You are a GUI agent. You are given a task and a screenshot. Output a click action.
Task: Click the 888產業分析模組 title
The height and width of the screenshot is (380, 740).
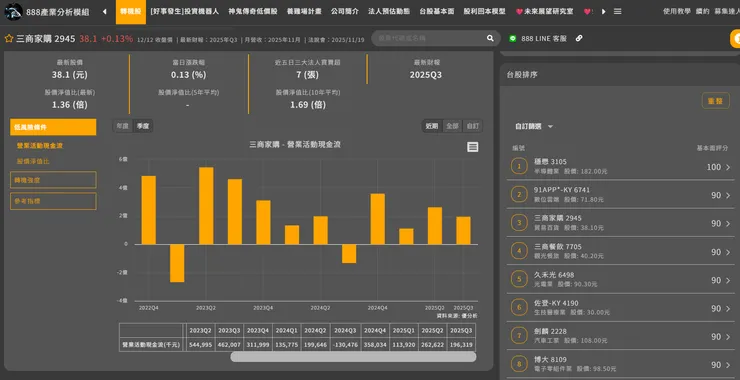pos(58,12)
